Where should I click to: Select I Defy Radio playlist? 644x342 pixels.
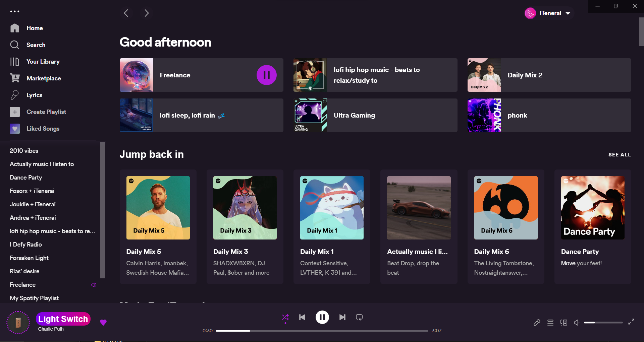[x=26, y=245]
